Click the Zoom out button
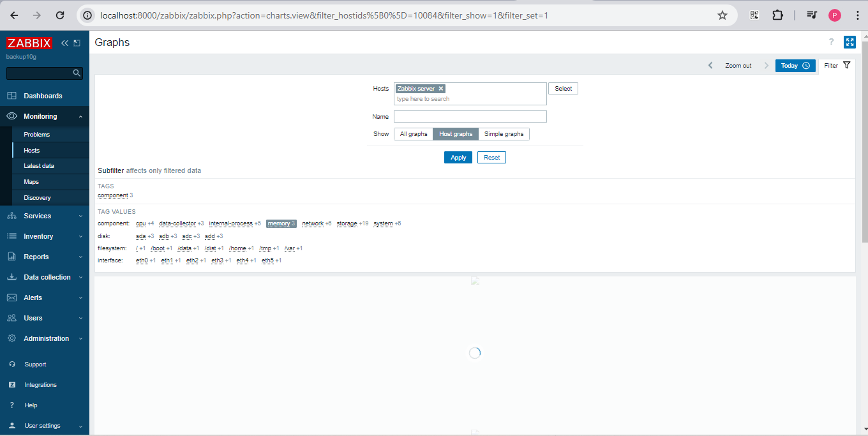 [x=738, y=66]
